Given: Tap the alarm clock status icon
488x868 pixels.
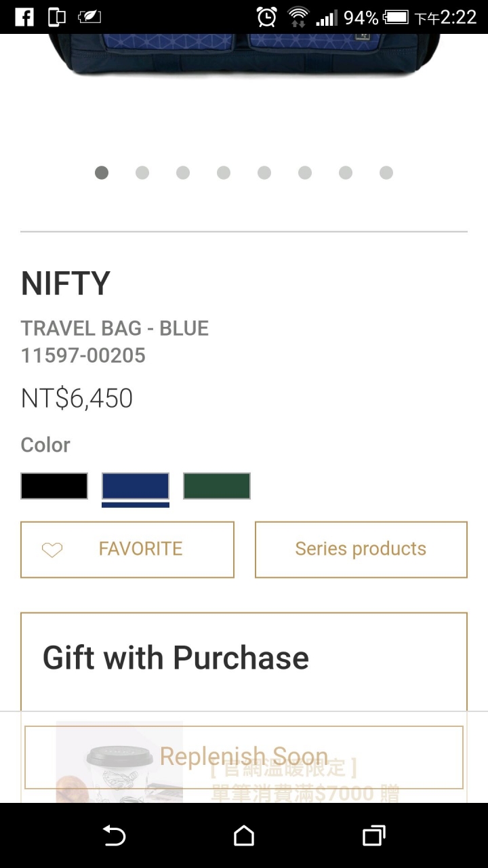Looking at the screenshot, I should coord(267,17).
